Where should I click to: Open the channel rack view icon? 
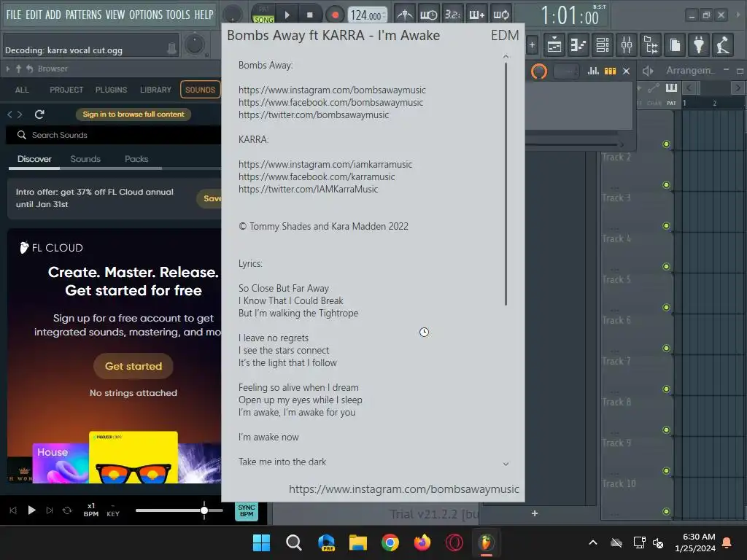(x=602, y=45)
